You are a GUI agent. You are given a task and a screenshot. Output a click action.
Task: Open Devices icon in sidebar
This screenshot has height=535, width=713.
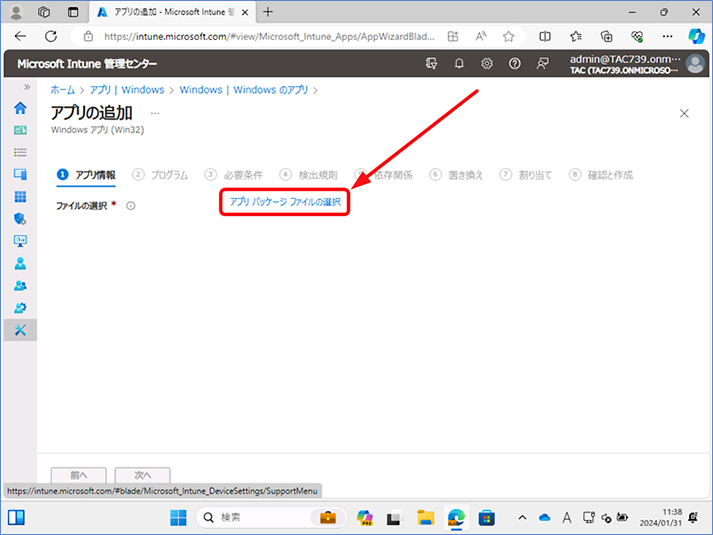tap(20, 174)
